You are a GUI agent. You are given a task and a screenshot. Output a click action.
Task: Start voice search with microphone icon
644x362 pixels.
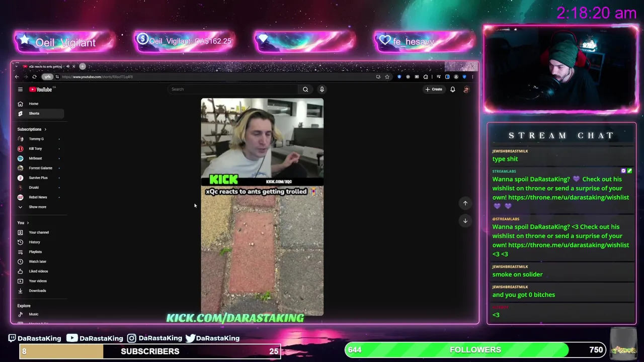pyautogui.click(x=322, y=89)
